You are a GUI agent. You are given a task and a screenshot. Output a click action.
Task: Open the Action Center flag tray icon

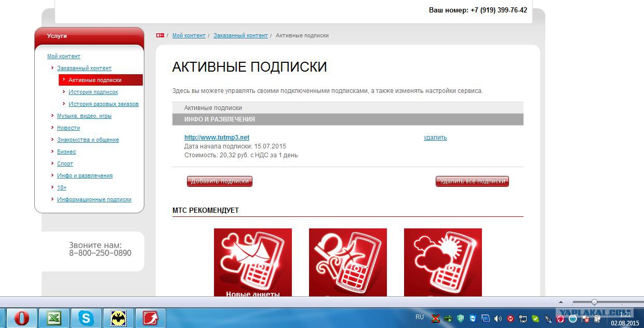coord(585,319)
